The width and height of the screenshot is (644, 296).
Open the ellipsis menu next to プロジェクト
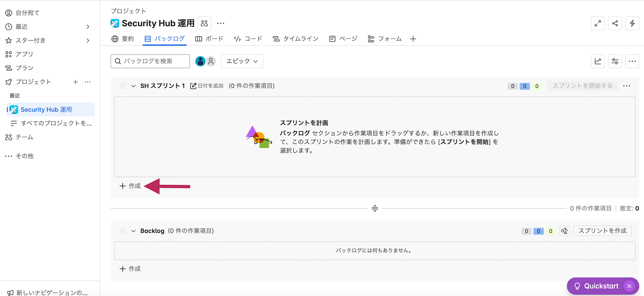88,82
